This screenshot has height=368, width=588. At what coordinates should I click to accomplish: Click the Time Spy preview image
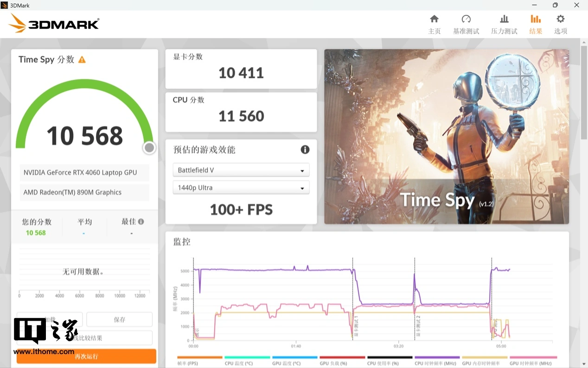click(x=446, y=136)
